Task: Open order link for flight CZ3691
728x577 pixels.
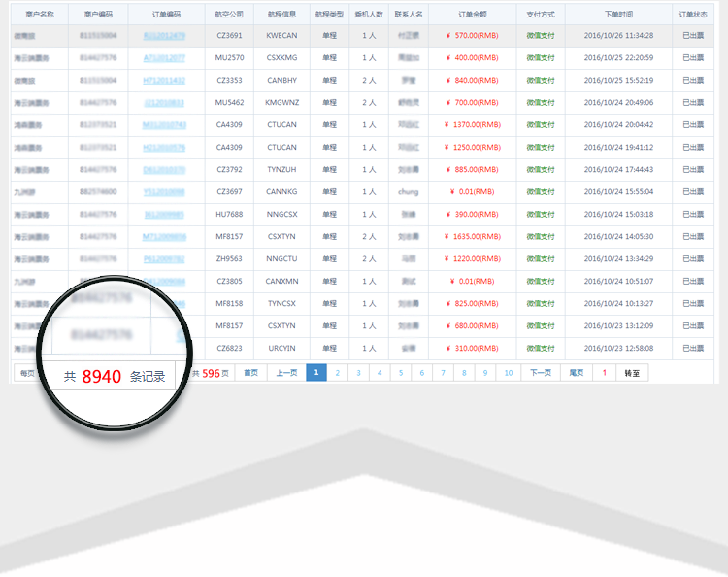Action: (164, 35)
